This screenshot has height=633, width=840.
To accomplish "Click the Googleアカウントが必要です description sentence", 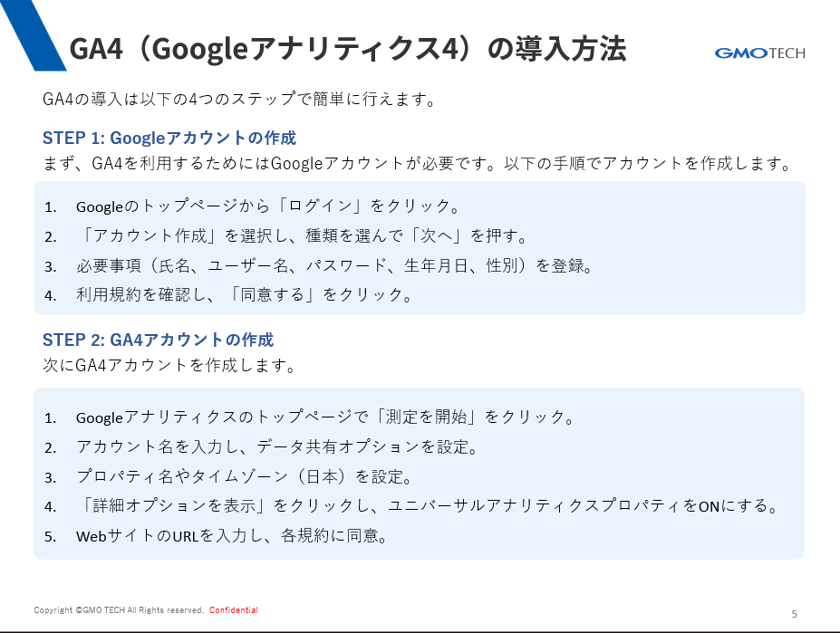I will click(x=418, y=163).
